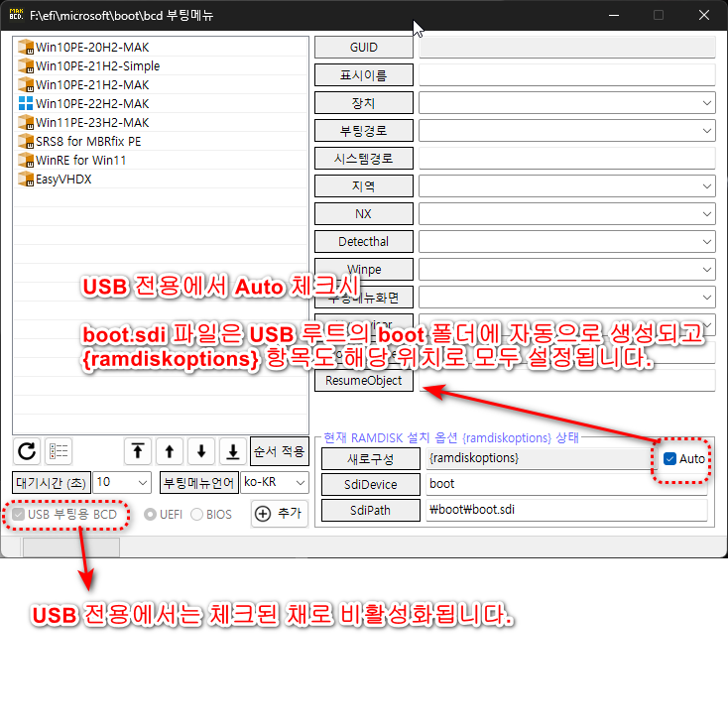
Task: Click the GUID button
Action: pyautogui.click(x=364, y=48)
